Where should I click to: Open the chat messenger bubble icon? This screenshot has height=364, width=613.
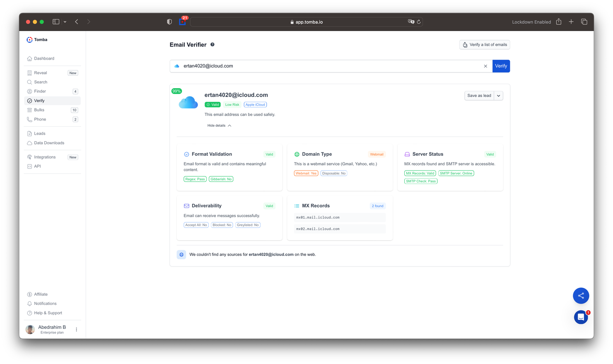click(x=581, y=317)
